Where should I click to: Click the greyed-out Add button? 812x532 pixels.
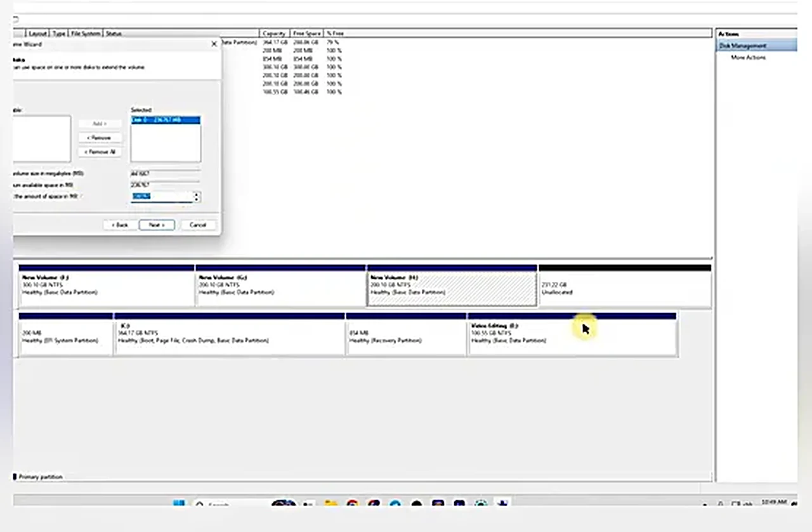(100, 123)
